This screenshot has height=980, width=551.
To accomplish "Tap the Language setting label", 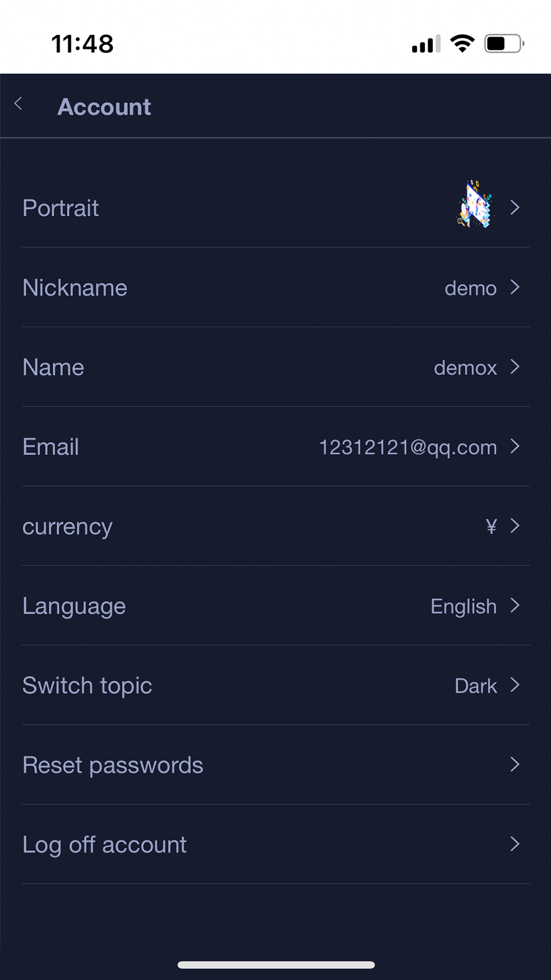I will click(x=74, y=606).
